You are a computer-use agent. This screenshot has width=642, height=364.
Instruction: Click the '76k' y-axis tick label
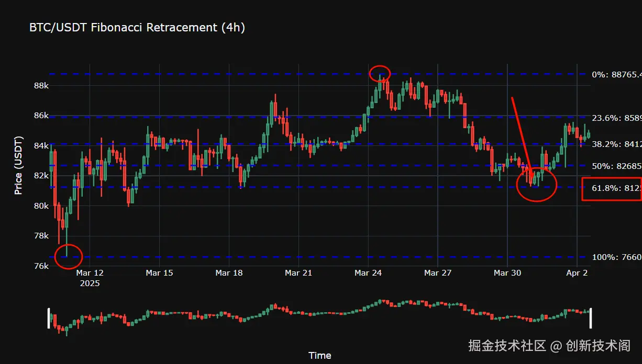42,266
